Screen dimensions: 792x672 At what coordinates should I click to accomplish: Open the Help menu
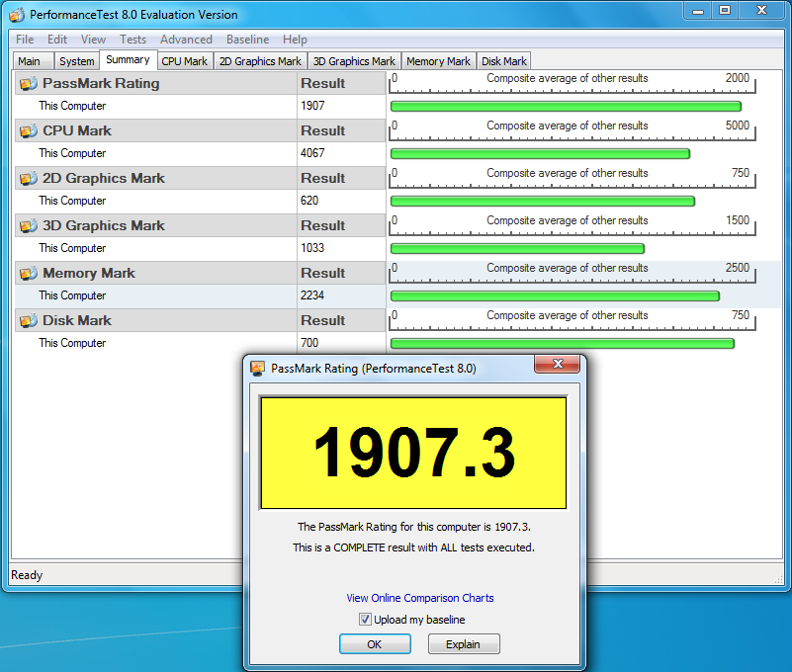point(295,40)
